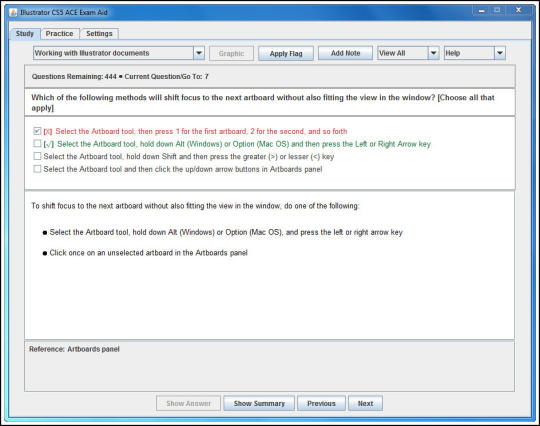Click the Show Summary button

point(259,403)
